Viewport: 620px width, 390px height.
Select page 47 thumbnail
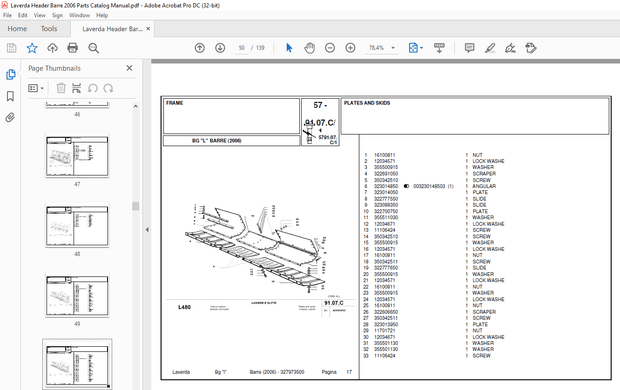click(x=77, y=156)
